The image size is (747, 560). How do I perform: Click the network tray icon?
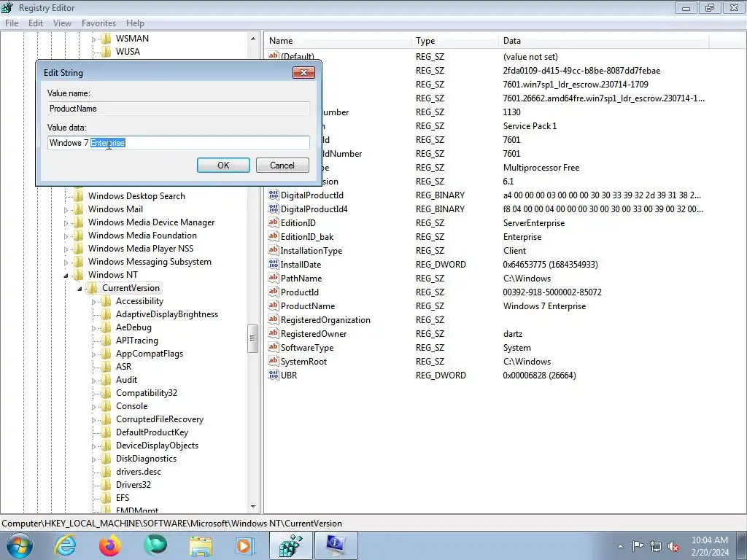(x=656, y=547)
